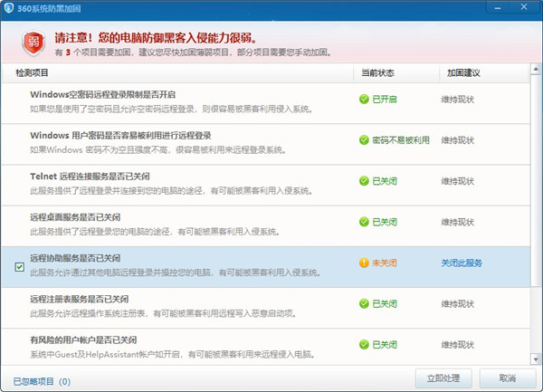Open the 已忽略项目 (0) link
Screen dimensions: 543x392
click(x=42, y=382)
